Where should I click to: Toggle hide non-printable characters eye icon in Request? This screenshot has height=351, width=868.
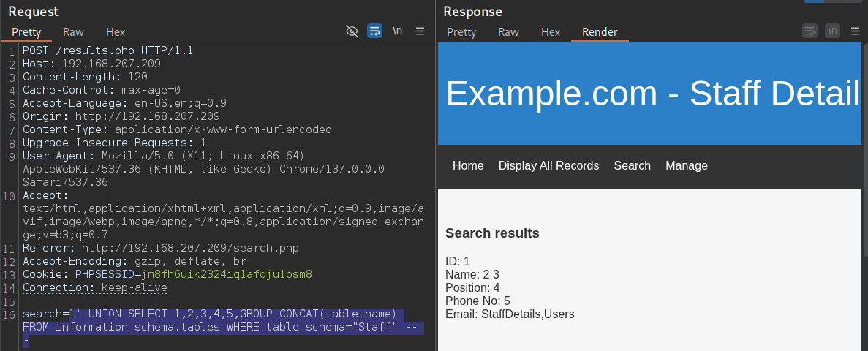pos(352,31)
